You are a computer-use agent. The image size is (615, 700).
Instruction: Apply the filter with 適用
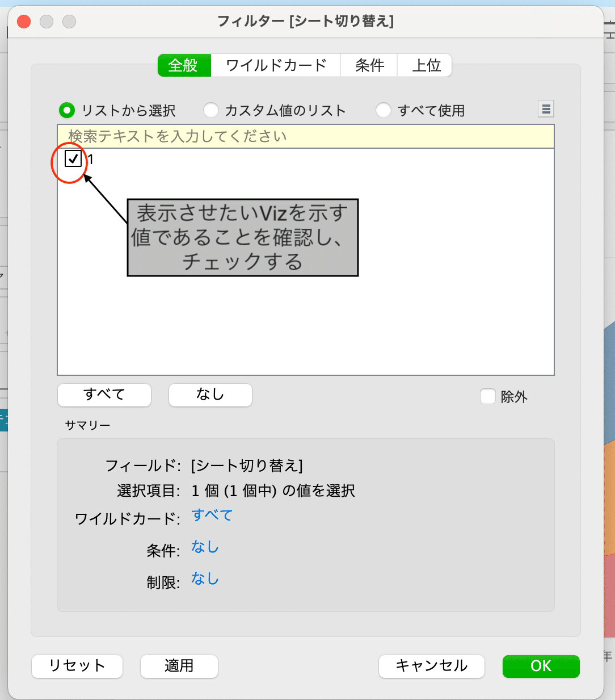pyautogui.click(x=179, y=666)
